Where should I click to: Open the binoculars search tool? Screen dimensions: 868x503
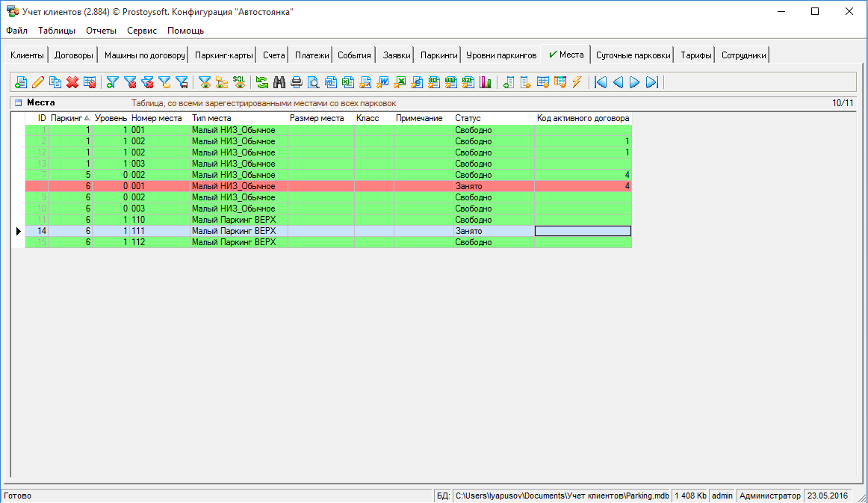click(x=279, y=82)
